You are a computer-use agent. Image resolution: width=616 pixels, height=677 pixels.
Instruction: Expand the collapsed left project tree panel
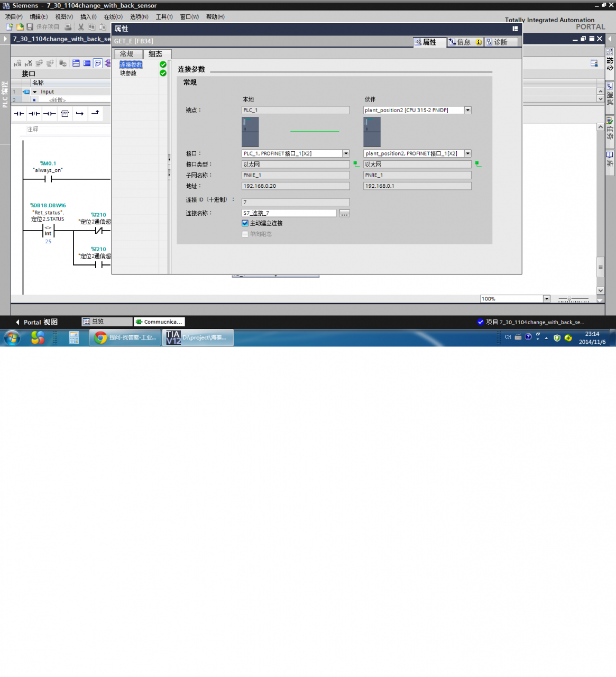click(x=5, y=39)
